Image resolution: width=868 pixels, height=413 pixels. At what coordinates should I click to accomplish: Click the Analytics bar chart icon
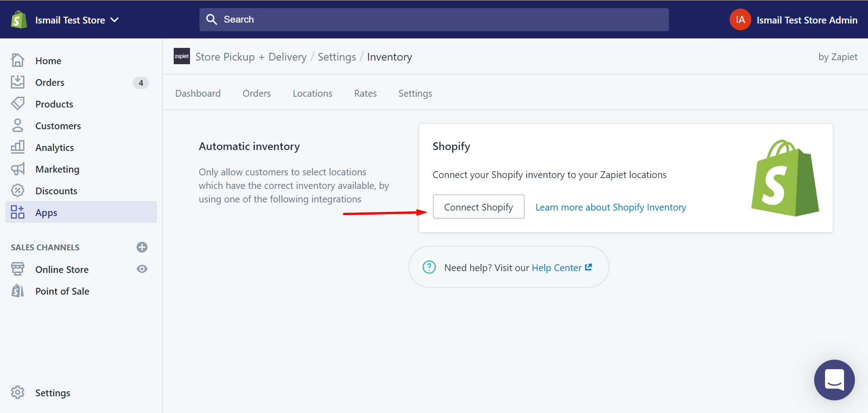point(18,147)
